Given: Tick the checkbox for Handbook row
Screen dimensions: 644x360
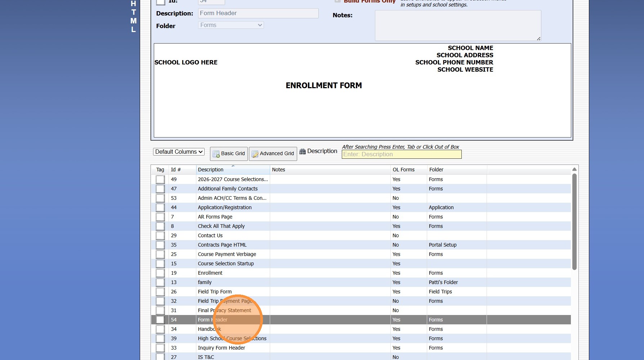Looking at the screenshot, I should [160, 329].
